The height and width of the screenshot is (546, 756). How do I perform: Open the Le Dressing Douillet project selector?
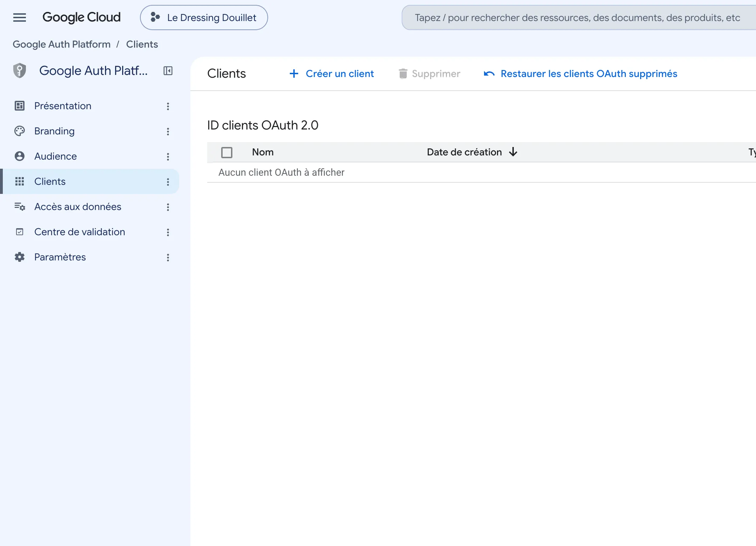point(204,17)
